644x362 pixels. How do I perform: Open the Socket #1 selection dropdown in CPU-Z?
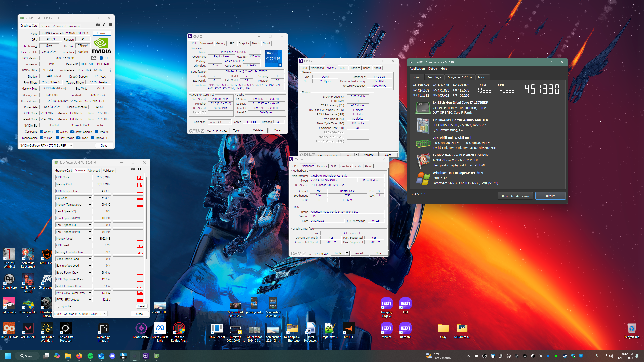coord(219,122)
